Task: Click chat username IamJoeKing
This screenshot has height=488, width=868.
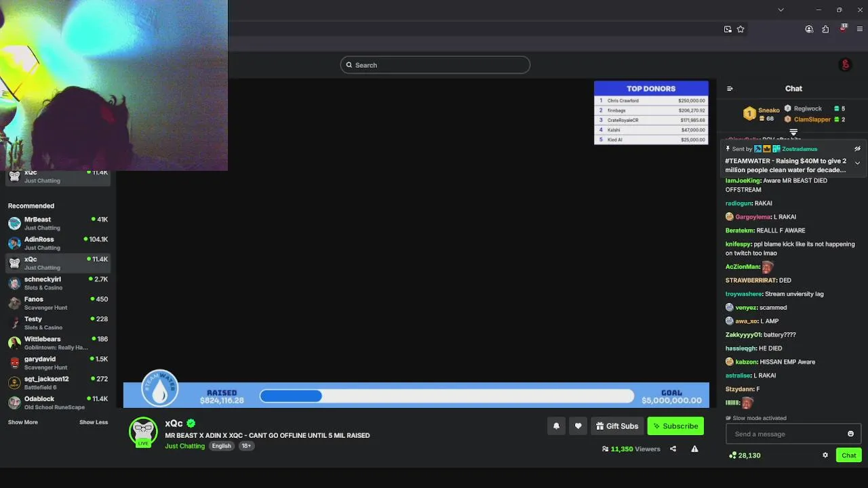Action: coord(743,181)
